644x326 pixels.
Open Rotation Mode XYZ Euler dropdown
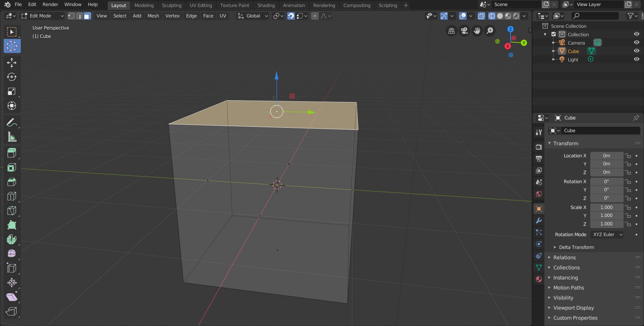pyautogui.click(x=607, y=234)
